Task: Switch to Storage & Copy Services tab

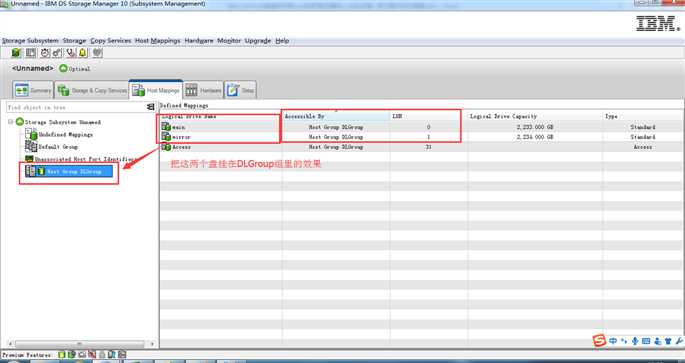Action: pyautogui.click(x=92, y=90)
